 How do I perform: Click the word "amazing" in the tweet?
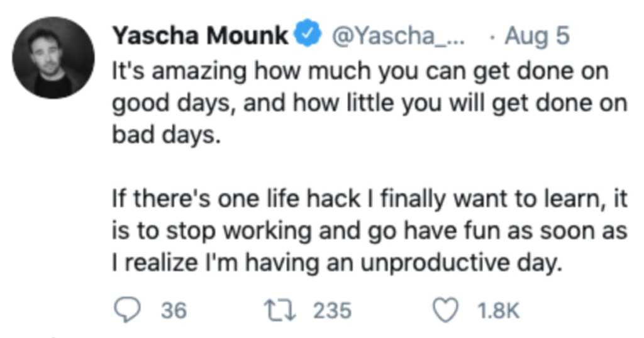pyautogui.click(x=199, y=72)
